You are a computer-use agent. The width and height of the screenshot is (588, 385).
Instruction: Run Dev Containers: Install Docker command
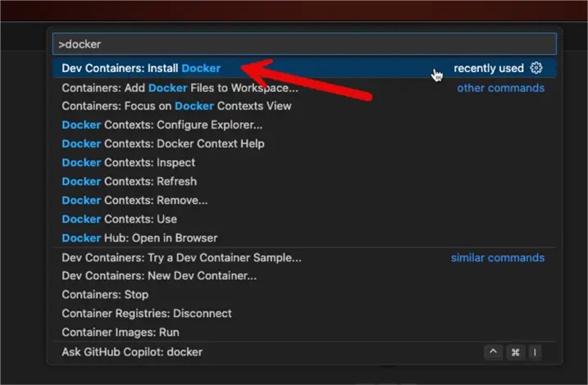(x=304, y=68)
